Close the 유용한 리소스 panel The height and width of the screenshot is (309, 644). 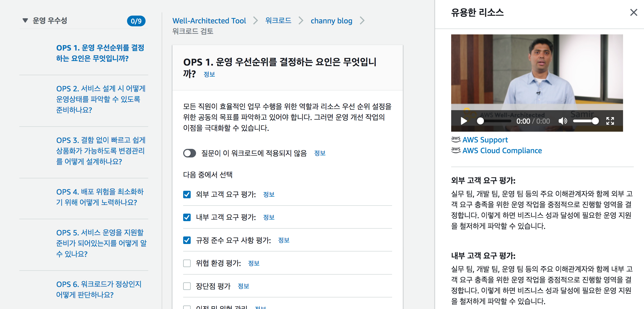pyautogui.click(x=634, y=12)
